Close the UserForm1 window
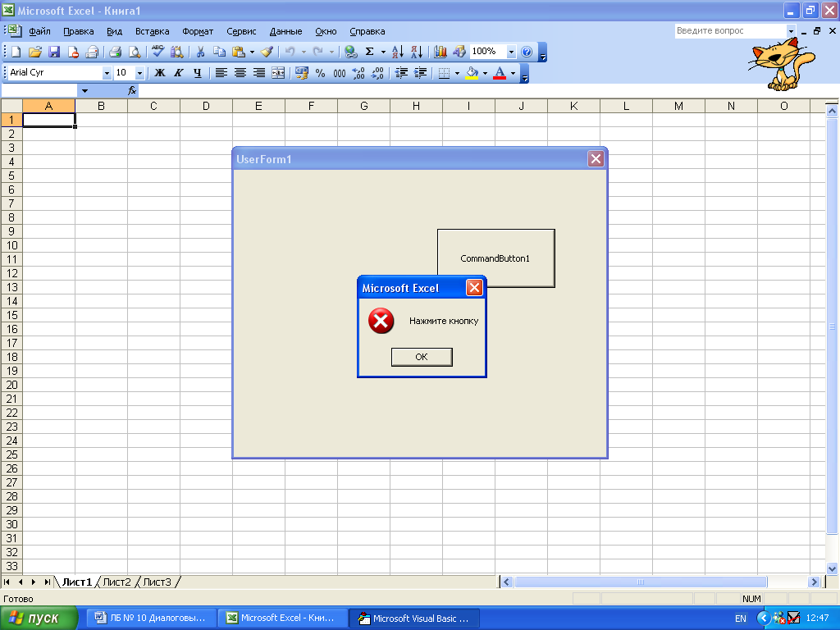Viewport: 840px width, 630px height. 596,158
